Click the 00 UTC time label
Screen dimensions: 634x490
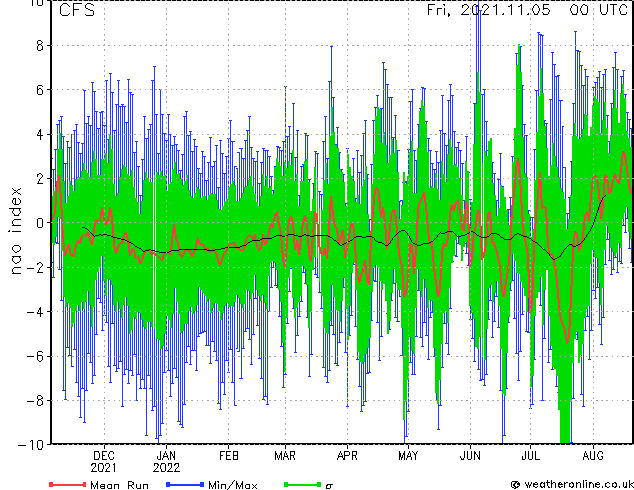[x=599, y=9]
